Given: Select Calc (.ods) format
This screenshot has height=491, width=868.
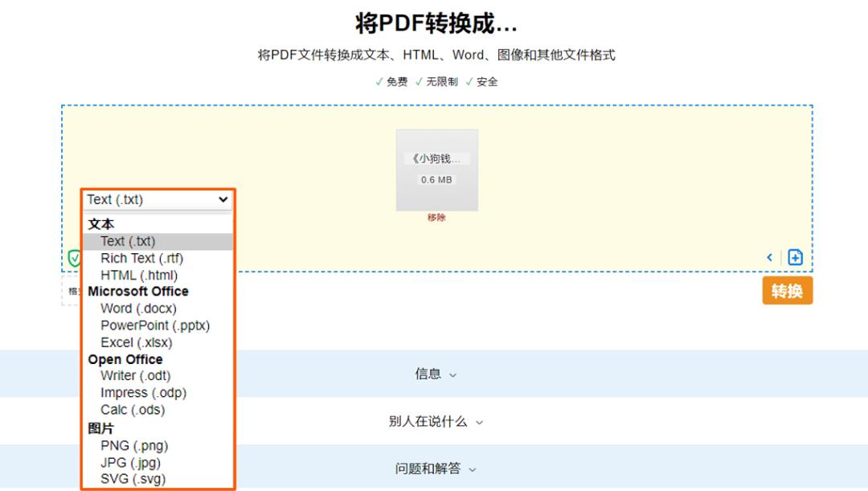Looking at the screenshot, I should coord(133,410).
